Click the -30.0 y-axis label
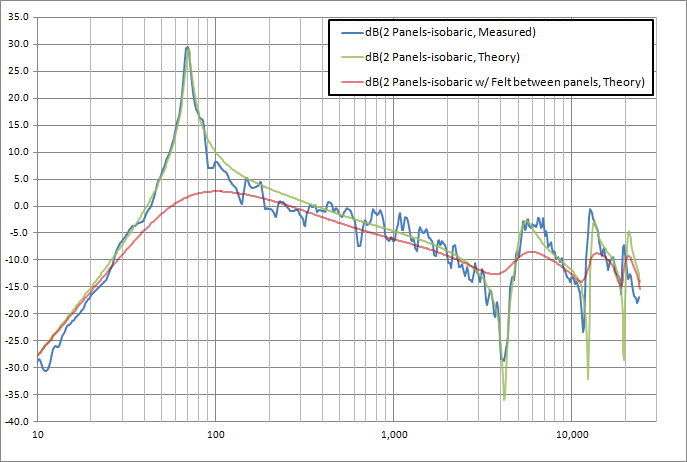Image resolution: width=687 pixels, height=462 pixels. [17, 367]
